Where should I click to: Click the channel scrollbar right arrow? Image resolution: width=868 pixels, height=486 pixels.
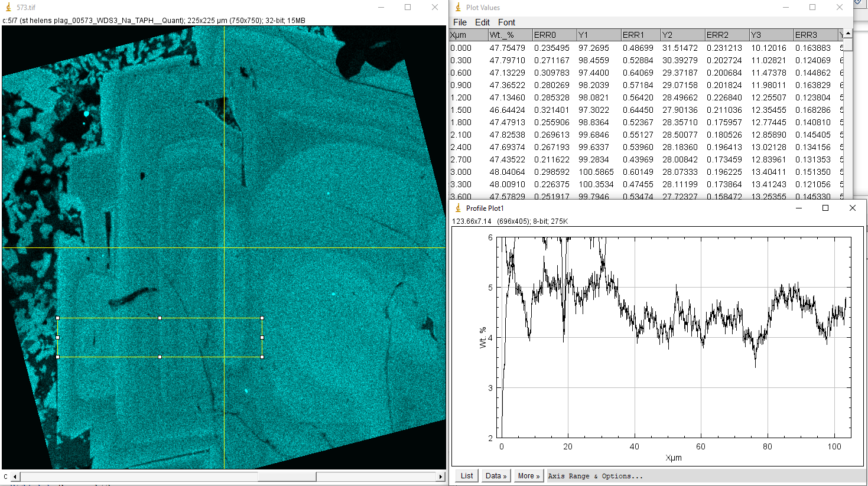coord(440,477)
